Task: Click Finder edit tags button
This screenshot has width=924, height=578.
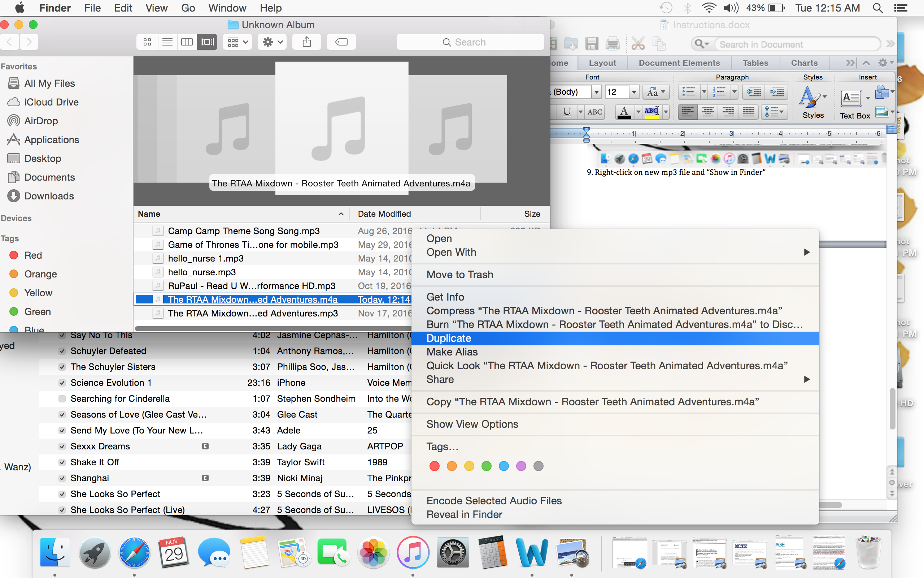Action: [x=341, y=42]
